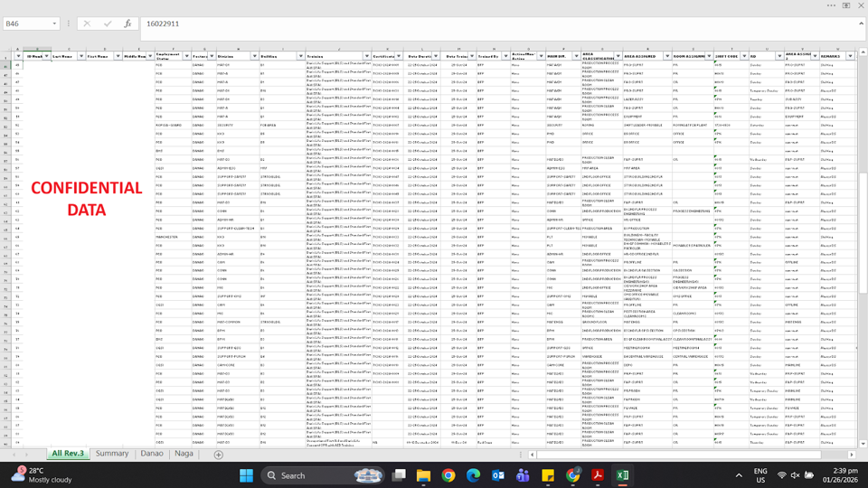The height and width of the screenshot is (488, 868).
Task: Click the horizontal scrollbar right arrow
Action: [852, 455]
